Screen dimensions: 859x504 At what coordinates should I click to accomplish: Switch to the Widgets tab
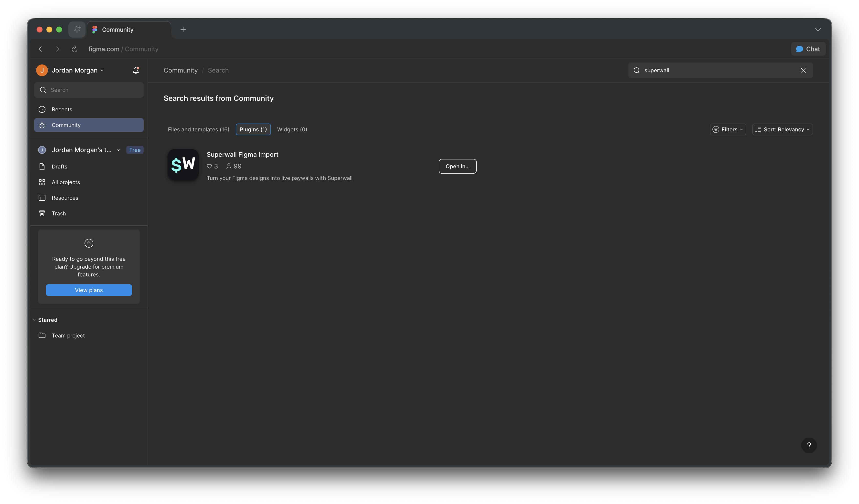coord(292,129)
